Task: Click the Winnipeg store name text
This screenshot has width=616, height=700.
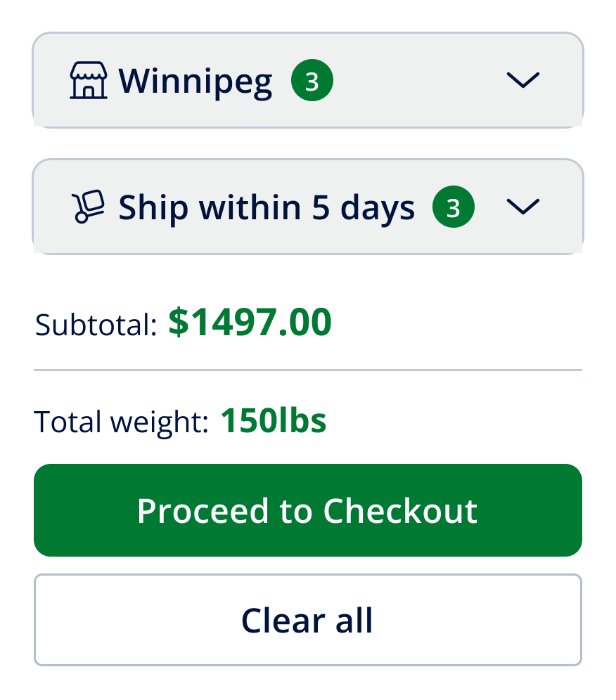Action: coord(195,82)
